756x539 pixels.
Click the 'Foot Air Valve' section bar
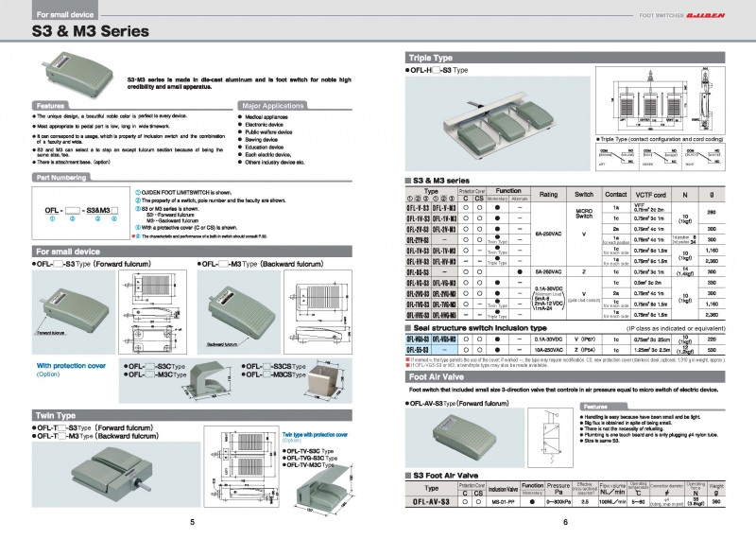click(x=565, y=377)
